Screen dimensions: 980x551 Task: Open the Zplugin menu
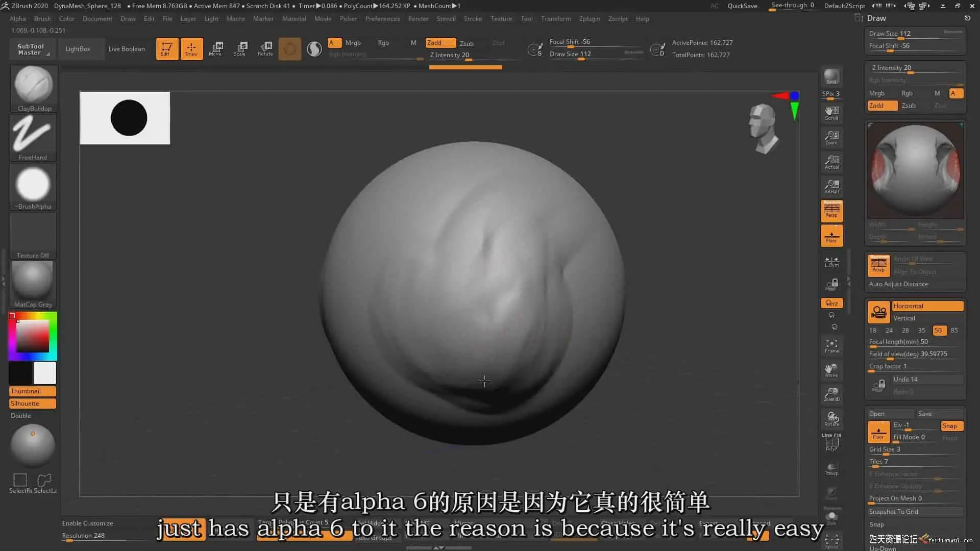coord(589,19)
